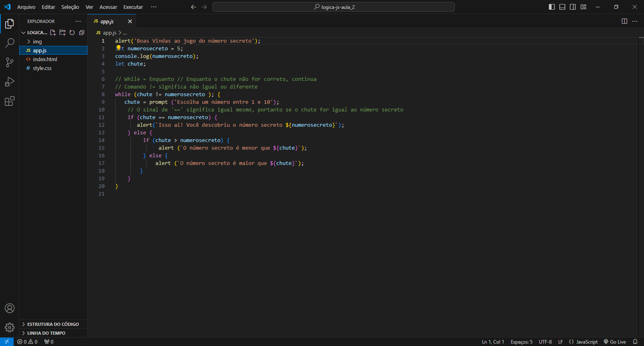Open the Accounts menu icon

10,308
